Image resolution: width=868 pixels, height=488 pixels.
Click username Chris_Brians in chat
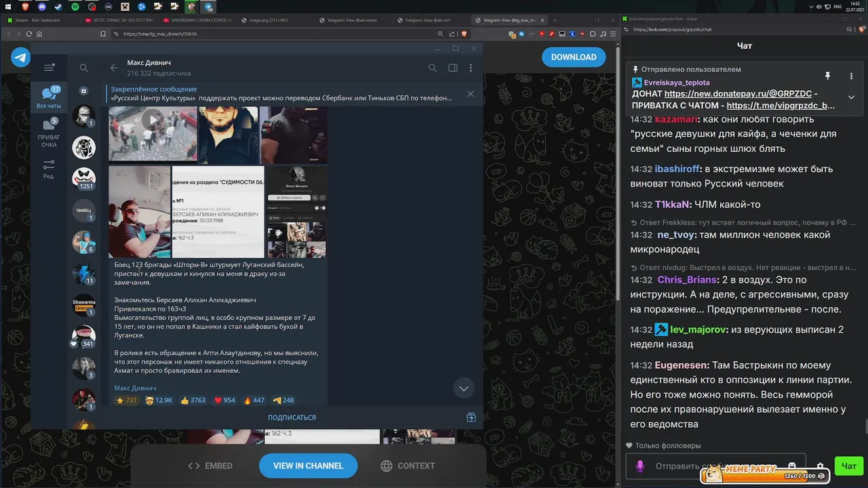pyautogui.click(x=687, y=280)
